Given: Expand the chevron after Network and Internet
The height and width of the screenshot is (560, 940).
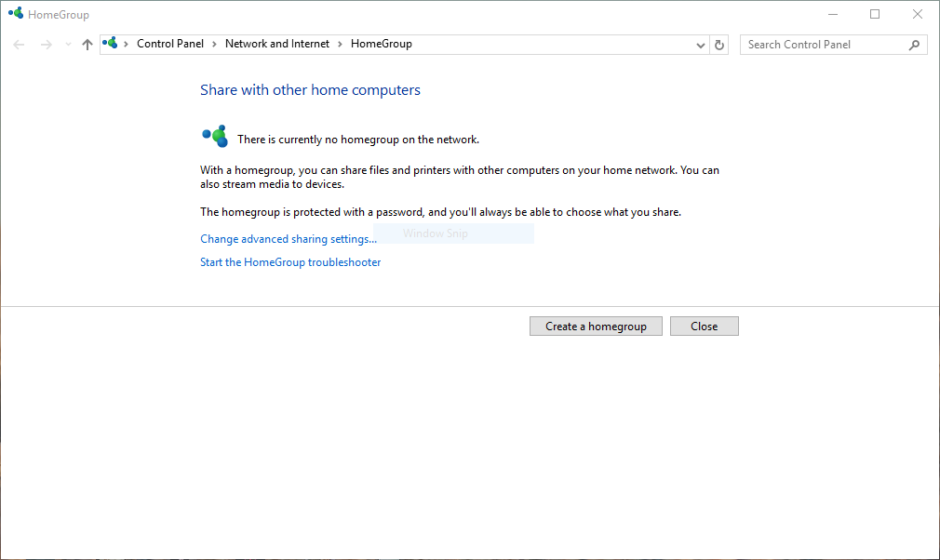Looking at the screenshot, I should click(x=340, y=45).
